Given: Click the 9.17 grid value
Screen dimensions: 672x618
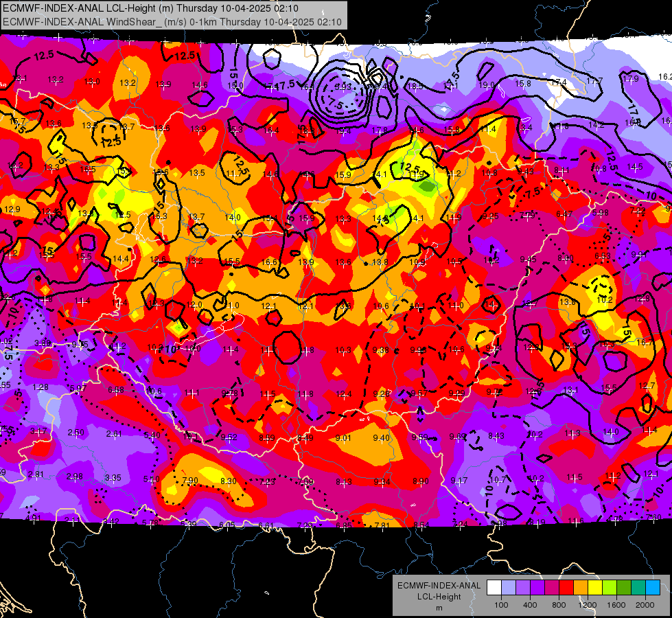Looking at the screenshot, I should [459, 481].
